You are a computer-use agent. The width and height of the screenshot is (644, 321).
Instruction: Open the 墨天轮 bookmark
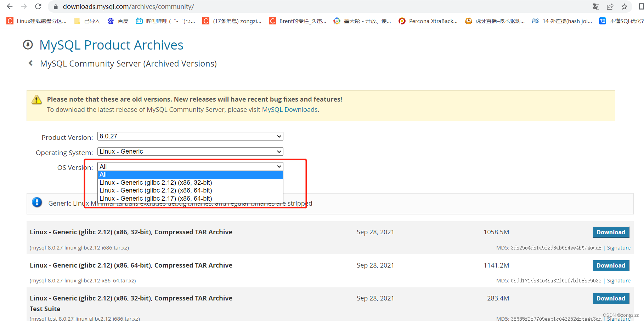point(362,21)
